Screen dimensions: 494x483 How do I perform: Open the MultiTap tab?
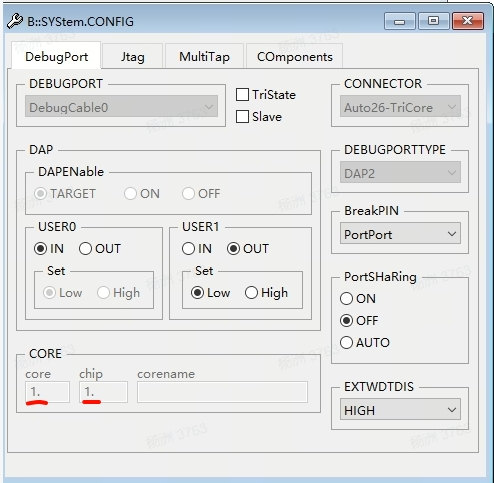tap(204, 56)
